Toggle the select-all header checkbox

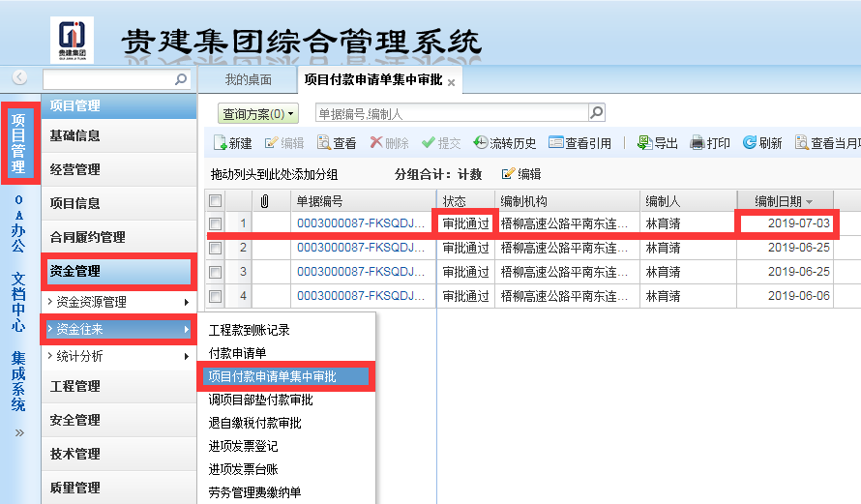coord(215,201)
